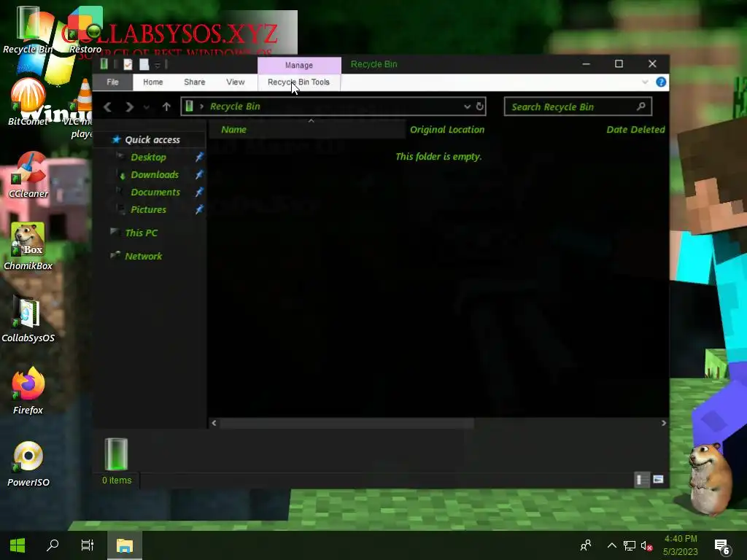Click the muted volume tray icon

click(646, 545)
